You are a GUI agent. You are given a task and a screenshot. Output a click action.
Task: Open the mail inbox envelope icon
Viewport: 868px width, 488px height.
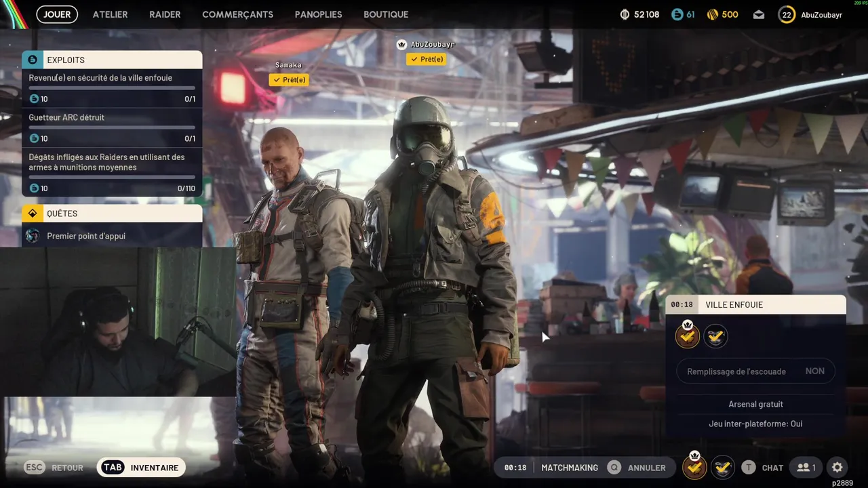(x=759, y=14)
